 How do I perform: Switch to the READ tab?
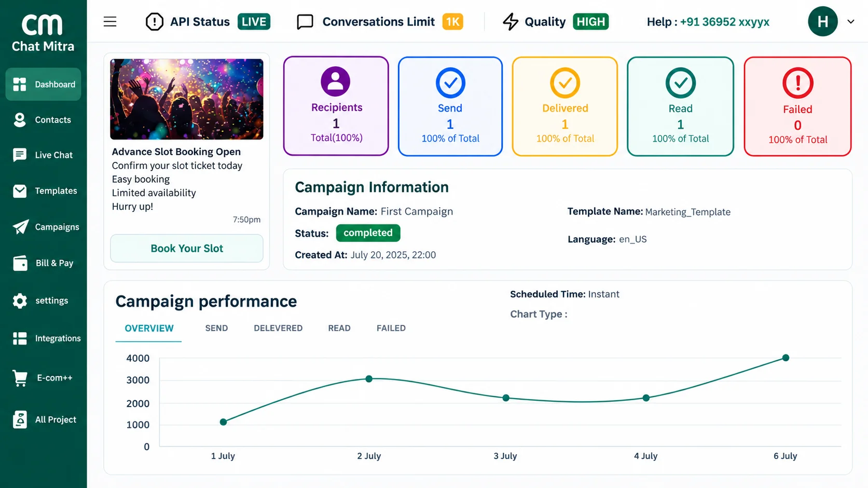(339, 329)
